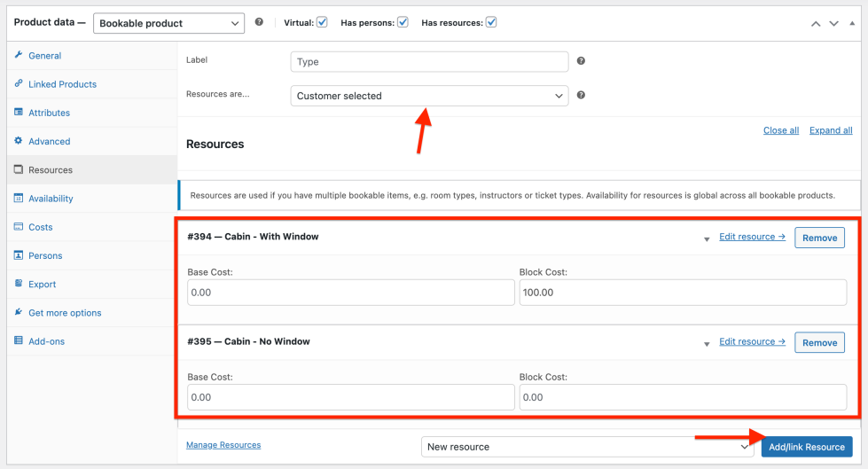Toggle the Has persons checkbox
Image resolution: width=868 pixels, height=469 pixels.
click(x=403, y=22)
